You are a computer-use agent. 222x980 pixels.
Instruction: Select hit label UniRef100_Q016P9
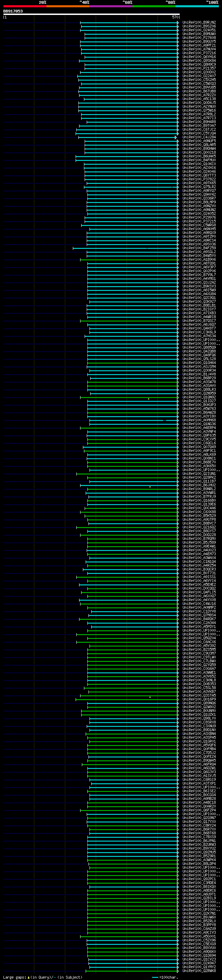tap(199, 699)
